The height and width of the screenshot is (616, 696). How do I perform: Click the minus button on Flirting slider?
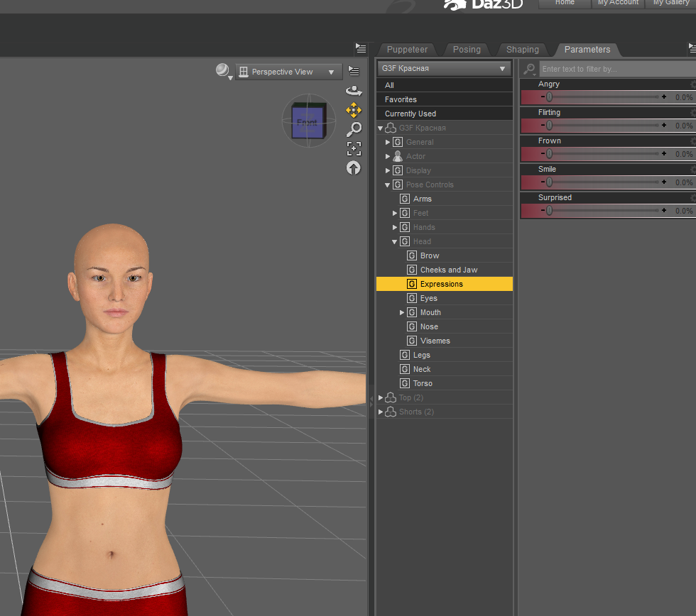[x=543, y=125]
